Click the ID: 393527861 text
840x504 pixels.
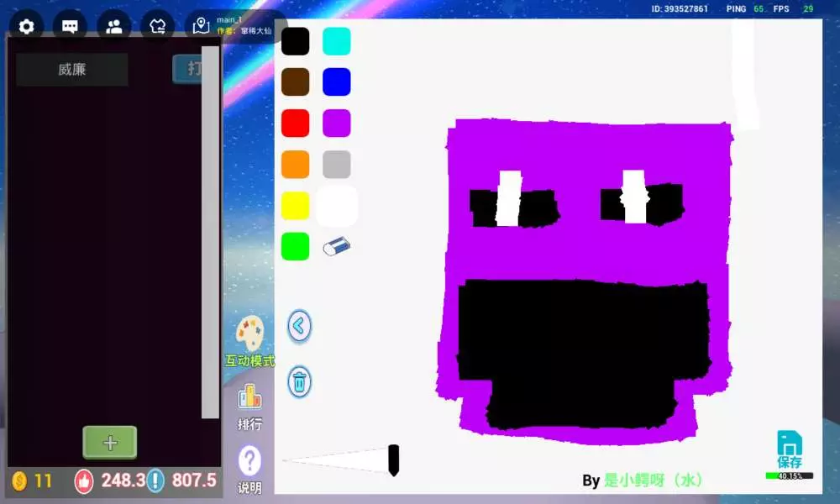click(x=680, y=8)
